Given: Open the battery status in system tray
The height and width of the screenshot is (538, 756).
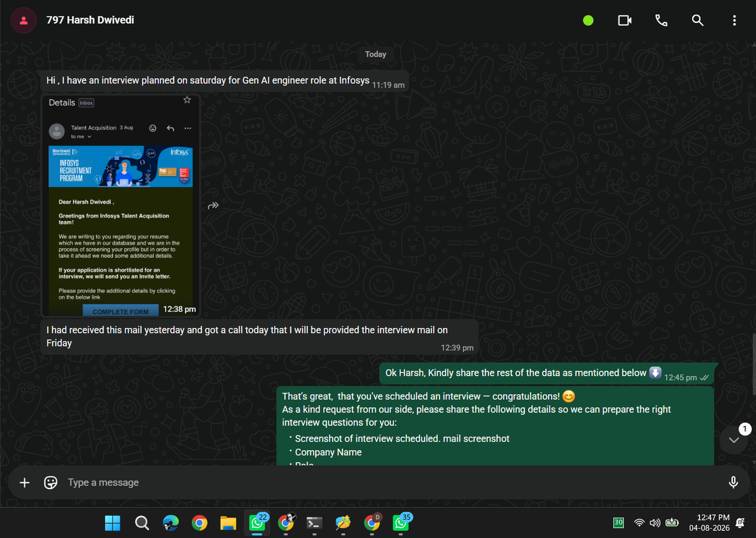Looking at the screenshot, I should click(x=672, y=523).
